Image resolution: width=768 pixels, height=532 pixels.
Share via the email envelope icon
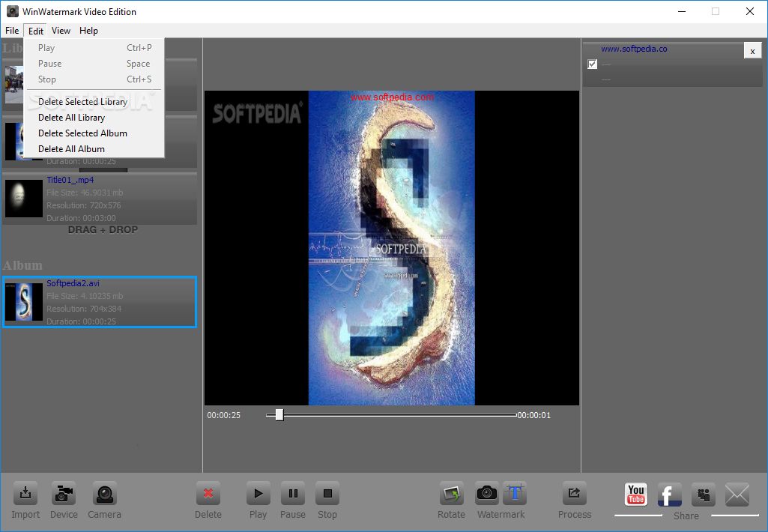737,495
